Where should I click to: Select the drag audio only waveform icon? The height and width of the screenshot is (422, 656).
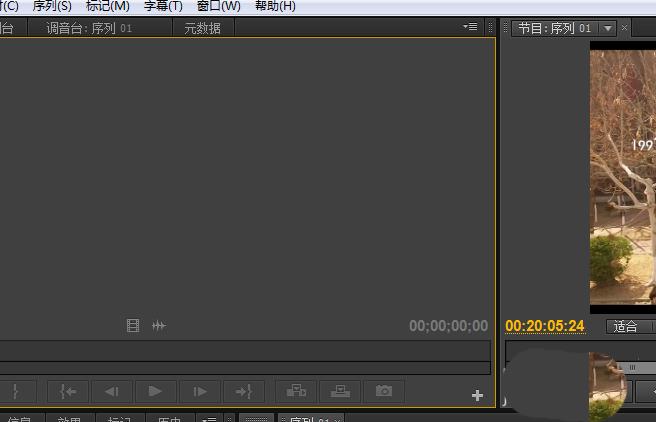(159, 325)
